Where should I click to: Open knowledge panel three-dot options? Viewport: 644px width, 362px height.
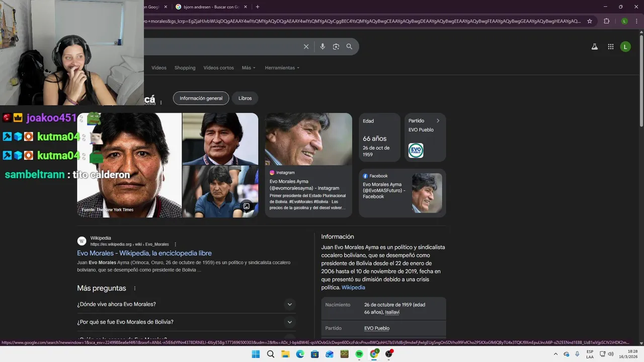click(x=161, y=103)
